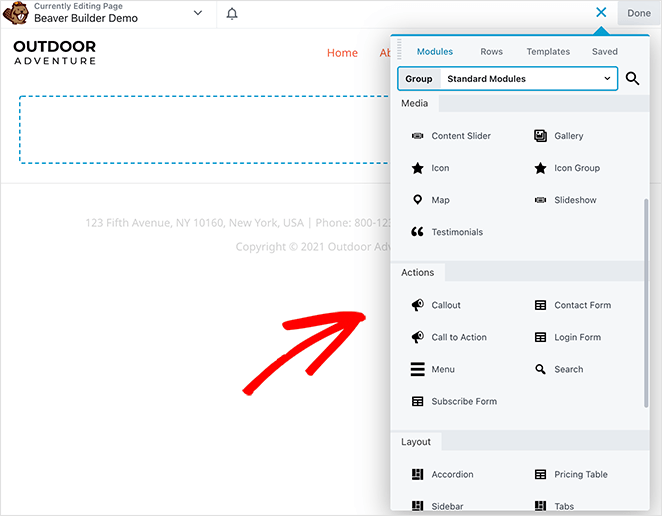Image resolution: width=662 pixels, height=516 pixels.
Task: Select the Testimonials quote icon
Action: point(417,232)
